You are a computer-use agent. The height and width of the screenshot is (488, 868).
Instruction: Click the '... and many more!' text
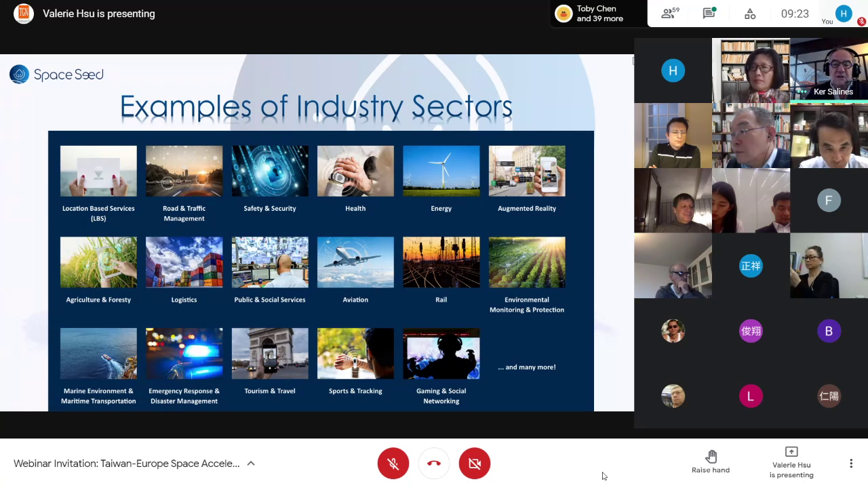tap(527, 367)
